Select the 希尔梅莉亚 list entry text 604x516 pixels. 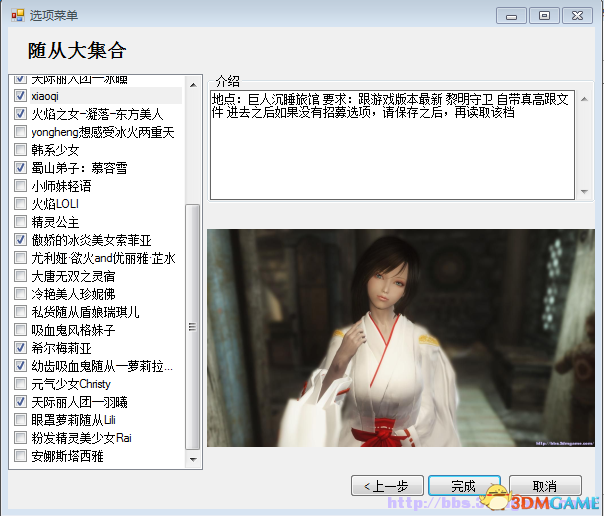(61, 348)
